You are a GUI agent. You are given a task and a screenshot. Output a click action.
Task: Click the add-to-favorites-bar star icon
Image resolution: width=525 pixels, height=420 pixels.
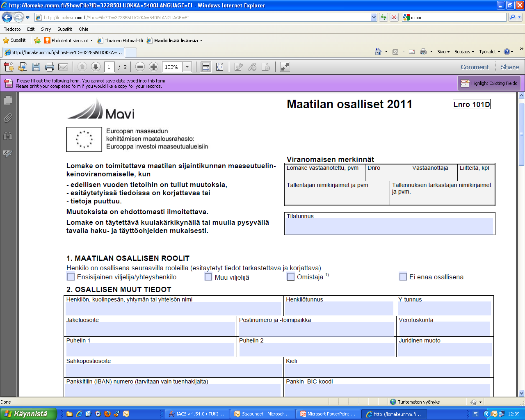tap(37, 40)
